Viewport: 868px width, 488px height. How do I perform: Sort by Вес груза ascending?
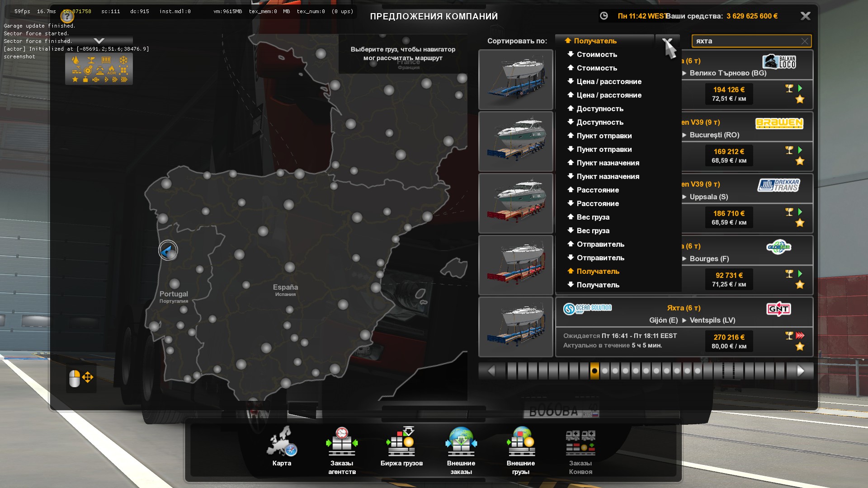pos(592,217)
